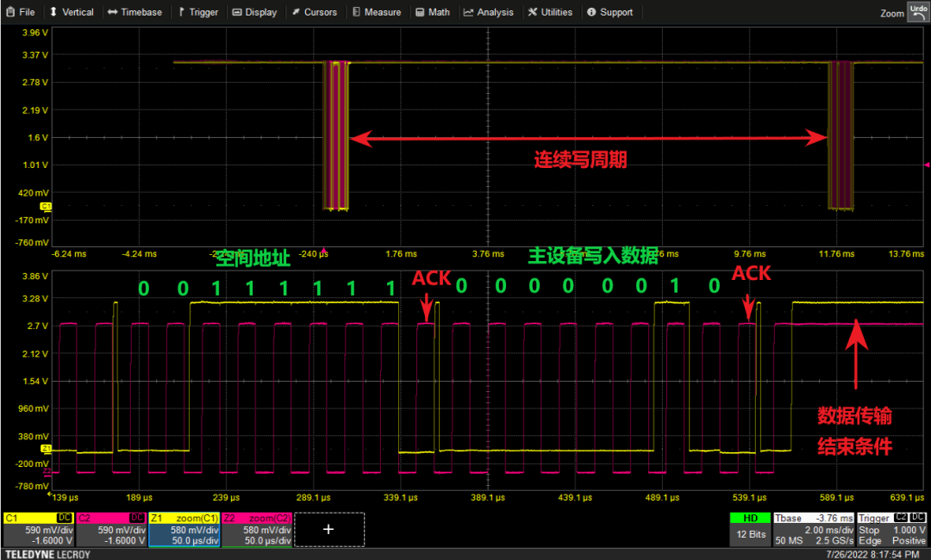Open the Tbase timebase descriptor
931x560 pixels.
(814, 530)
